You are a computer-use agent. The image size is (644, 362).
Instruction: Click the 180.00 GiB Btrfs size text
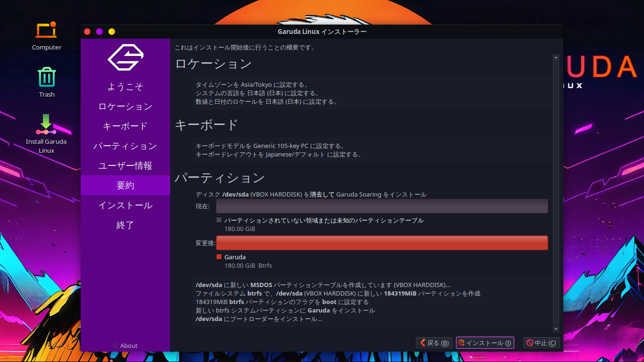pos(248,266)
